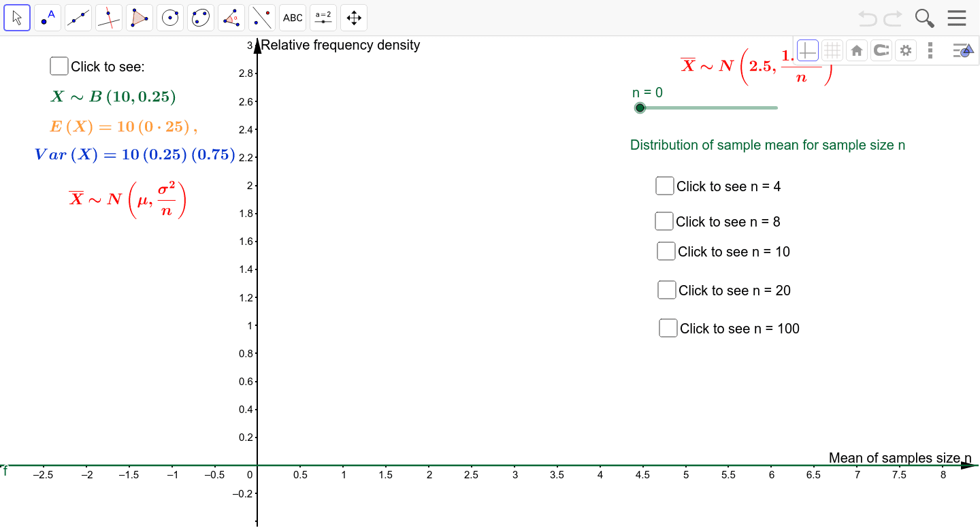
Task: Click the point capturing magnet icon
Action: coord(881,50)
